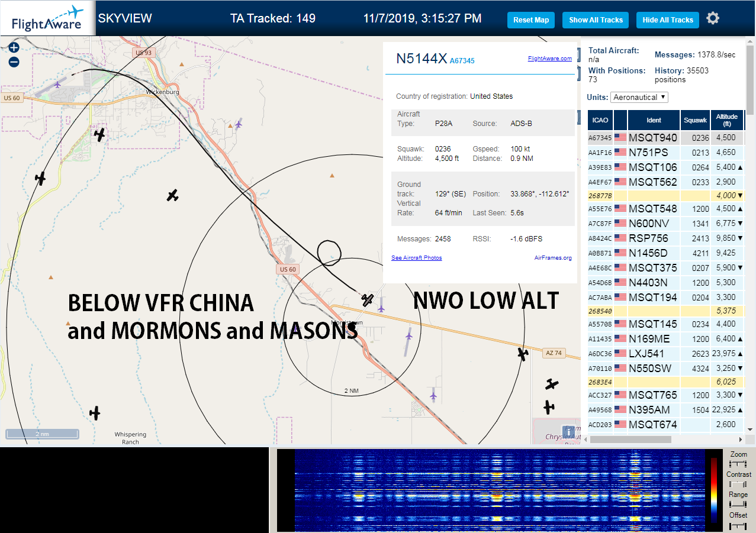Click the FlightAware logo
Viewport: 756px width, 533px height.
tap(47, 18)
